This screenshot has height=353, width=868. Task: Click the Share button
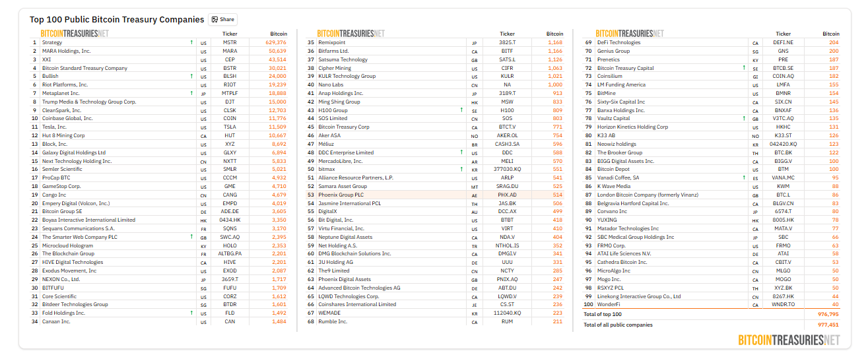click(222, 20)
